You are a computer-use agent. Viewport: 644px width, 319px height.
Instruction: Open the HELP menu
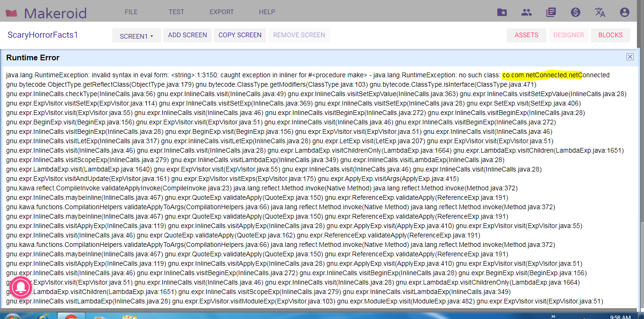(x=267, y=12)
